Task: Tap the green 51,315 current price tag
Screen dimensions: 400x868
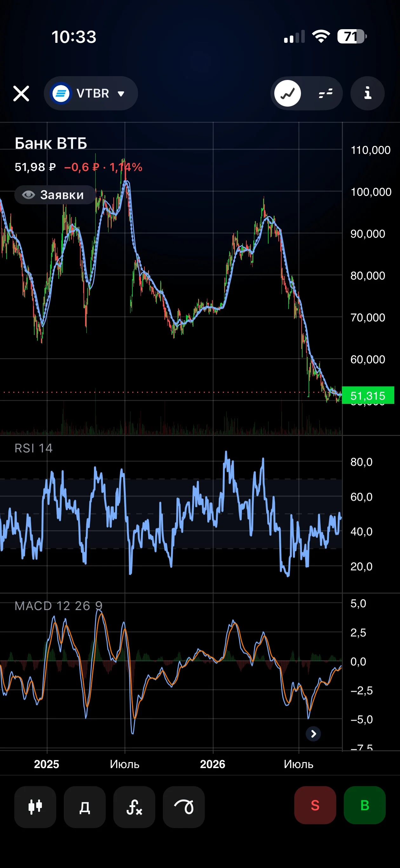Action: [368, 395]
